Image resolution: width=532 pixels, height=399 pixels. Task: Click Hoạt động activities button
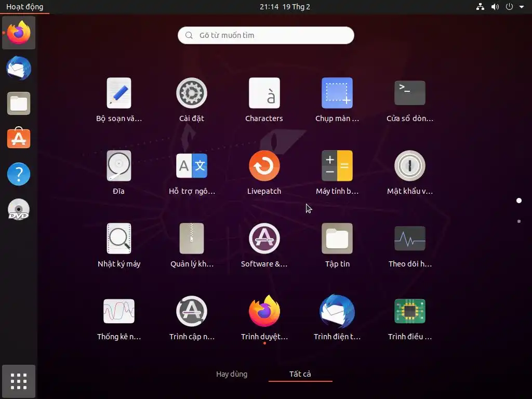click(24, 7)
